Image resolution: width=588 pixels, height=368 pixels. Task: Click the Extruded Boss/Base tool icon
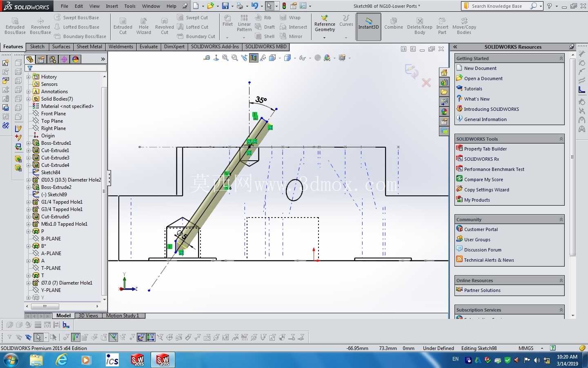pyautogui.click(x=15, y=26)
